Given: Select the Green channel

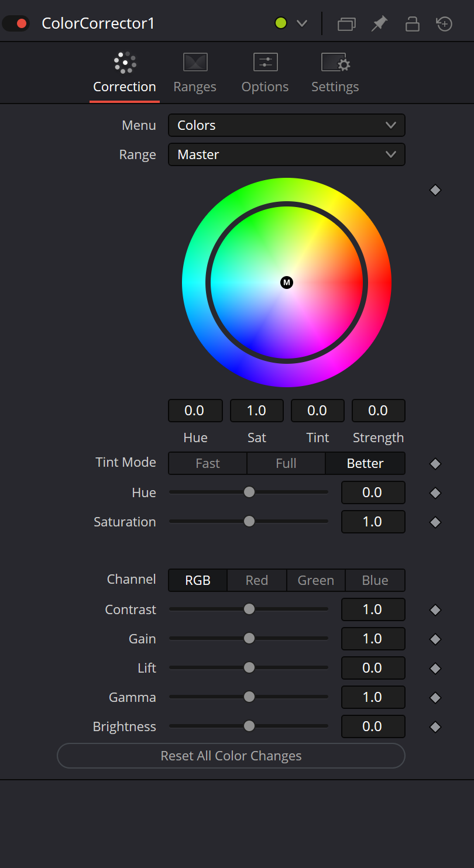Looking at the screenshot, I should (x=316, y=580).
